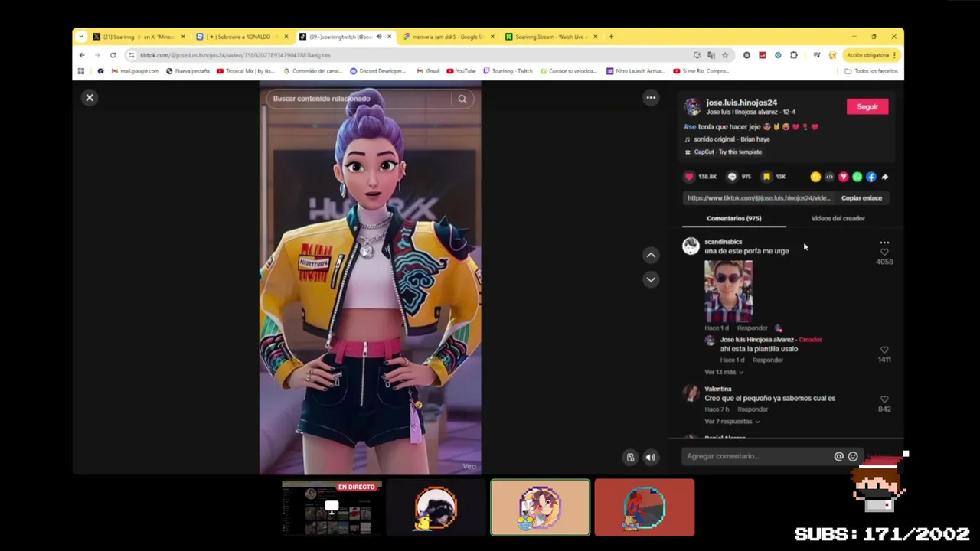Image resolution: width=980 pixels, height=551 pixels.
Task: Share to Facebook icon
Action: [871, 177]
